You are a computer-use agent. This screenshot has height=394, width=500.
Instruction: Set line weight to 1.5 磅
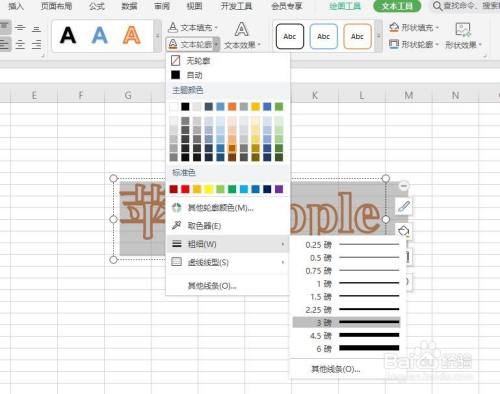point(347,297)
